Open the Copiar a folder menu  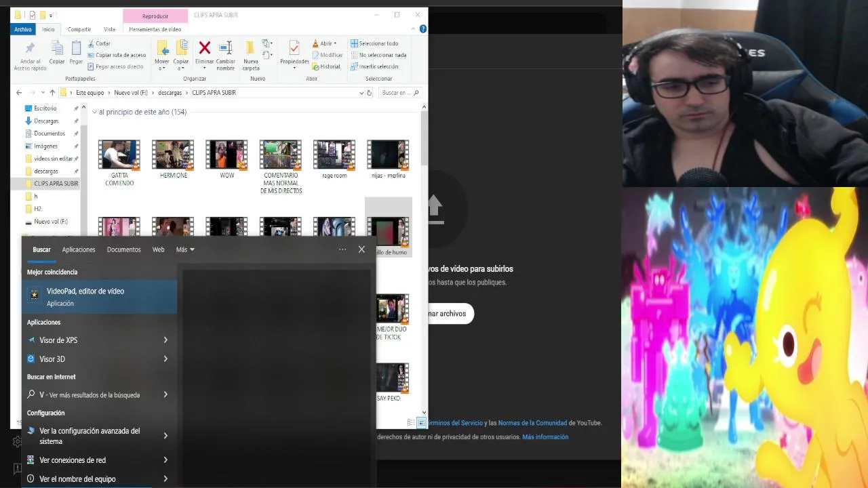point(181,56)
